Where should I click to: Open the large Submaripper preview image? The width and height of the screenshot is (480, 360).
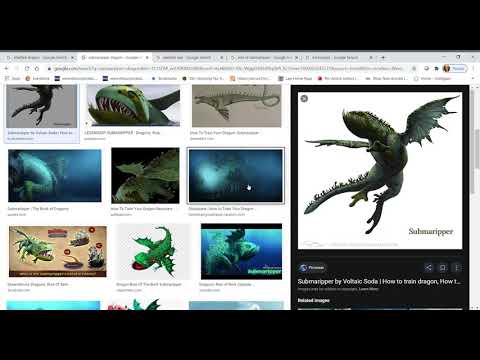(x=380, y=170)
